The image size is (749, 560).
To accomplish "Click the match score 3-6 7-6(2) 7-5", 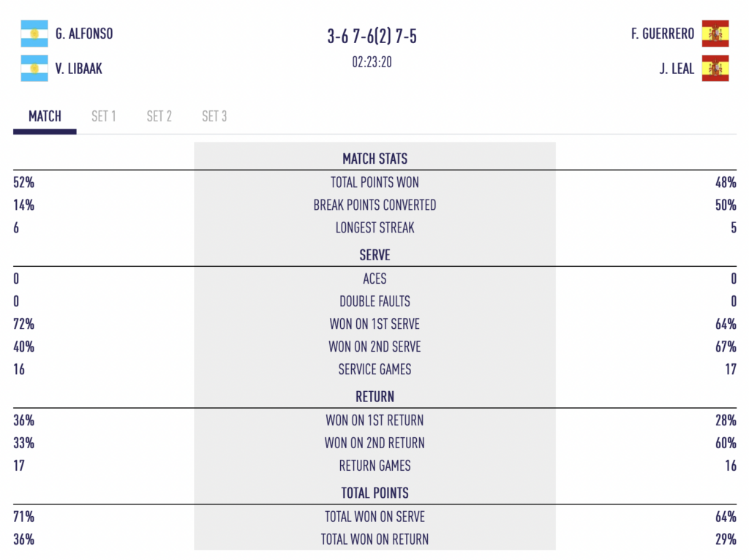I will click(x=372, y=37).
